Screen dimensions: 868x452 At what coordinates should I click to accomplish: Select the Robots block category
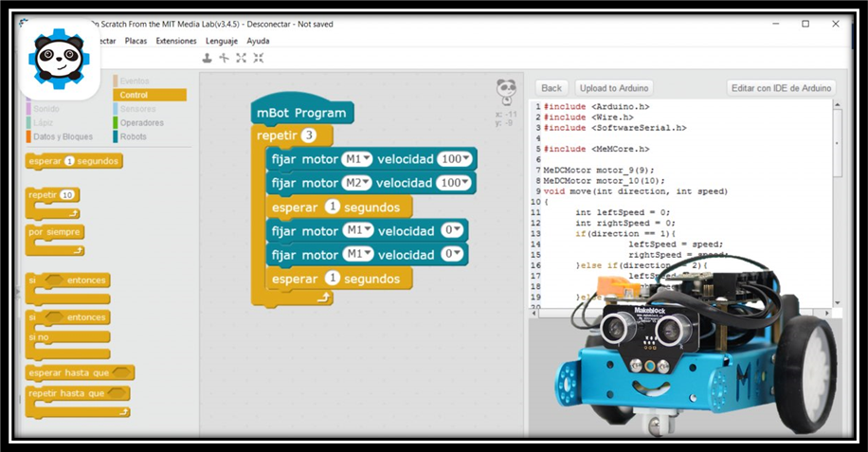point(133,136)
